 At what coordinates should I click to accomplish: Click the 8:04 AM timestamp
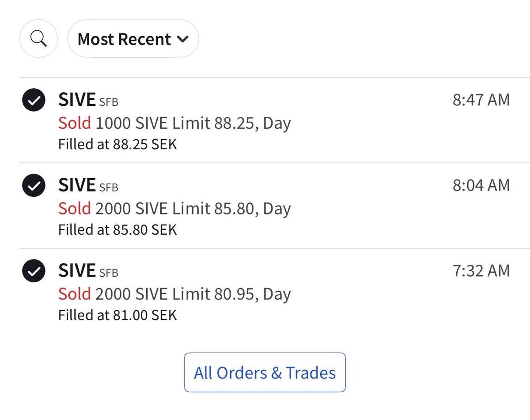click(x=481, y=185)
